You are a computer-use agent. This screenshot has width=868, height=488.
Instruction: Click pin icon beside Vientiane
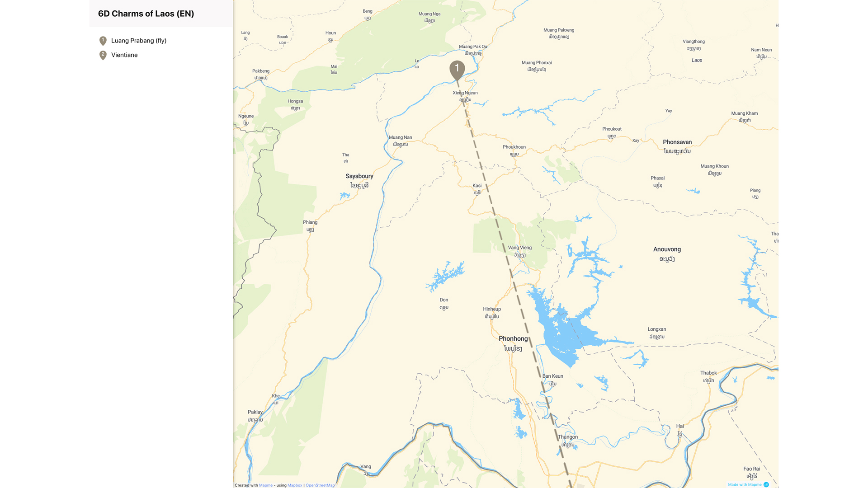pos(103,55)
